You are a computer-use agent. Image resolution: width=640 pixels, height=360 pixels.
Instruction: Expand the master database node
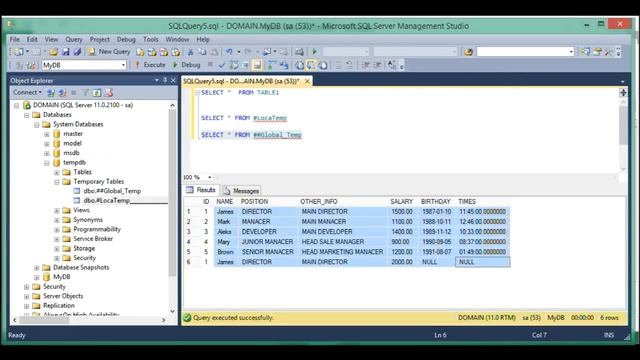47,134
